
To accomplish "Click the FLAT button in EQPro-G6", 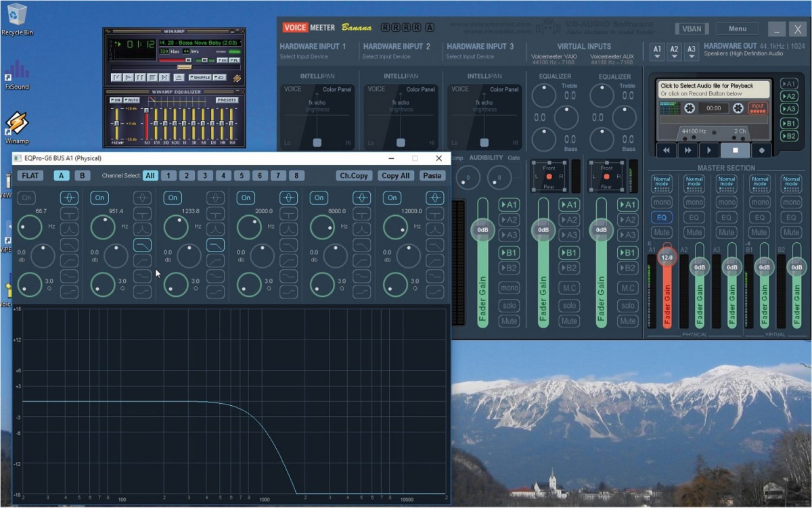I will pos(30,176).
